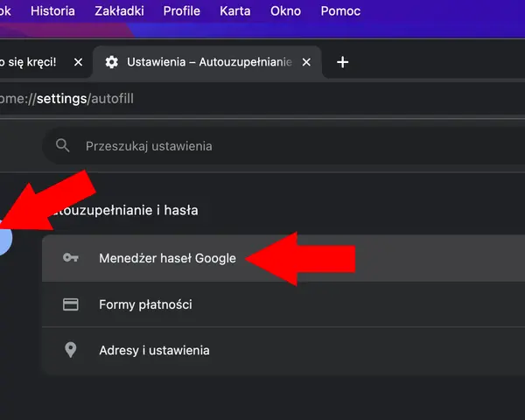Click the magnifier search icon
Image resolution: width=525 pixels, height=420 pixels.
(x=63, y=146)
